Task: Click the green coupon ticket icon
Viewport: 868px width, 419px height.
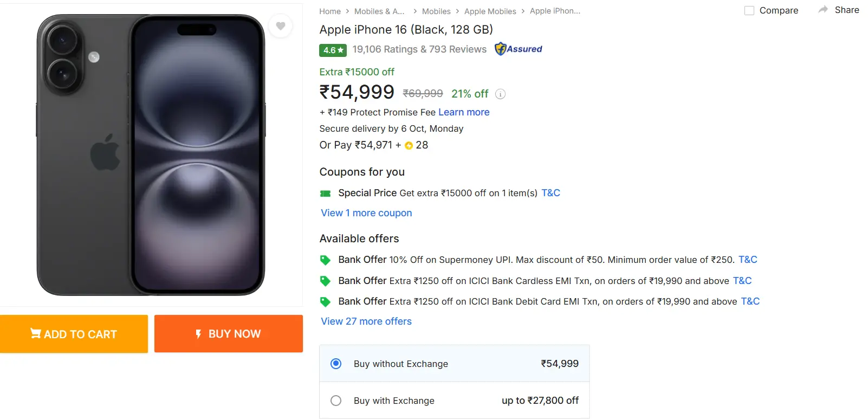Action: click(x=325, y=193)
